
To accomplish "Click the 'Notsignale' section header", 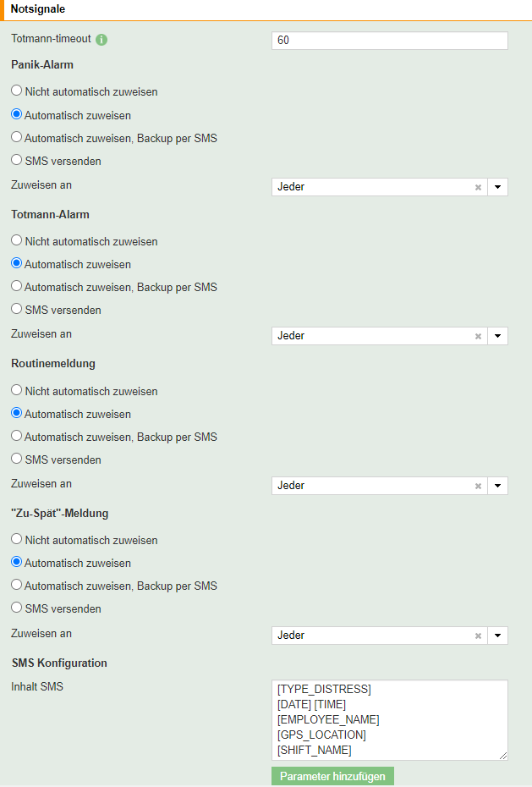I will (38, 8).
